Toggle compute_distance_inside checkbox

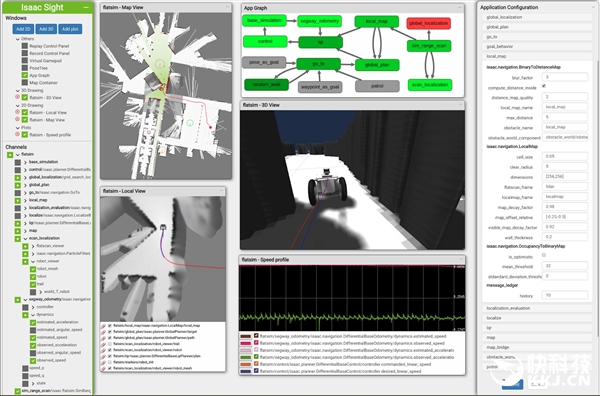click(544, 86)
